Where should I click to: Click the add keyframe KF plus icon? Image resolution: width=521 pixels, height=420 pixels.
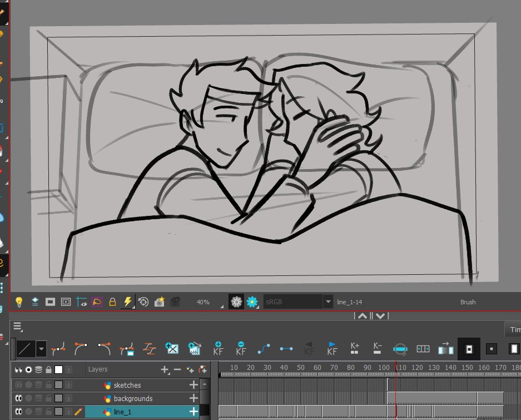coord(218,348)
